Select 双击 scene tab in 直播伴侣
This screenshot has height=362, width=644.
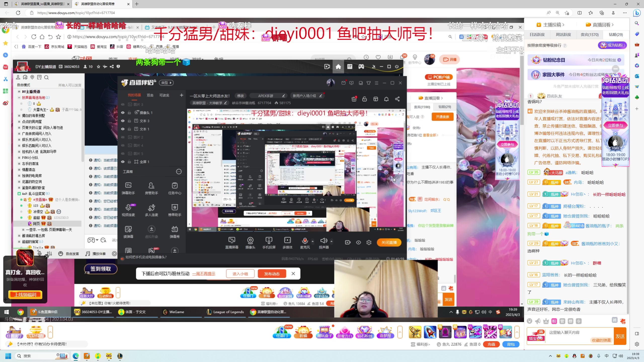(x=150, y=95)
